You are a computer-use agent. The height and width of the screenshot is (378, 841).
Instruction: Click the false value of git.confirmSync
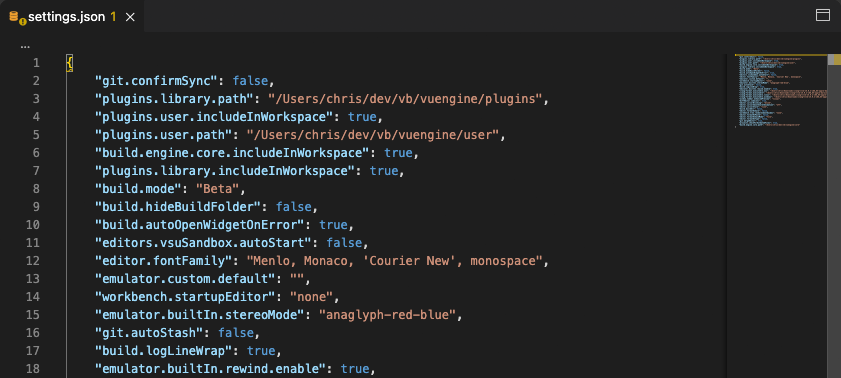pos(250,81)
